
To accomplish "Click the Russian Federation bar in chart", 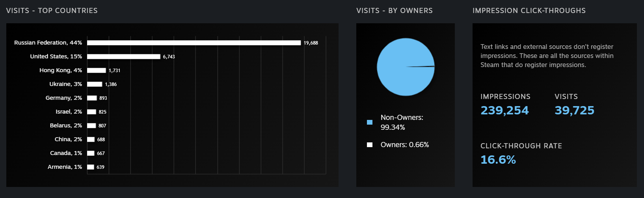I will tap(194, 43).
